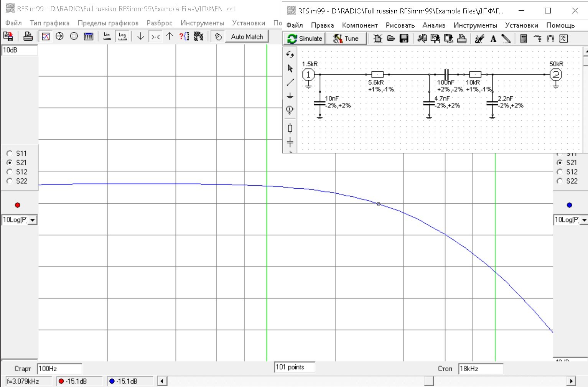Choose the ground symbol in palette

(290, 96)
